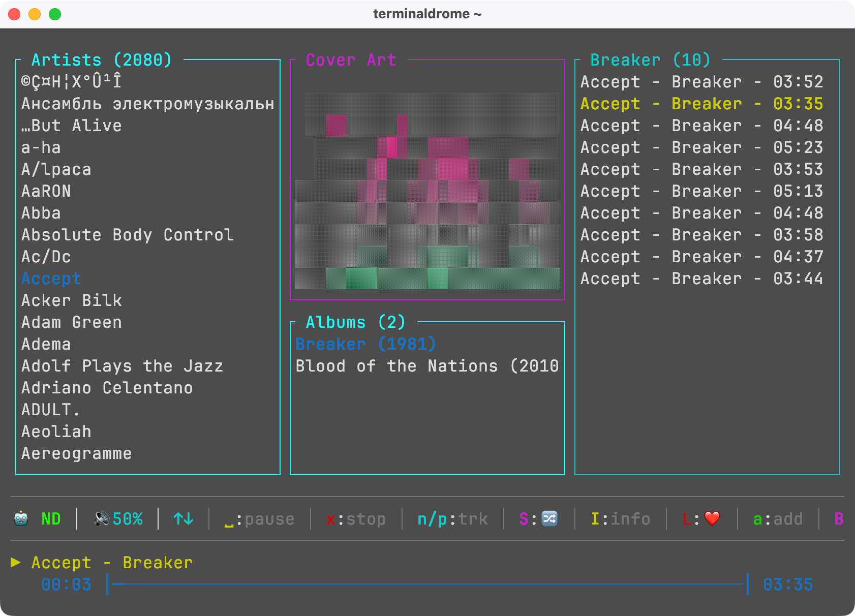Screen dimensions: 855x616
Task: Select Blood of the Nations album
Action: point(427,366)
